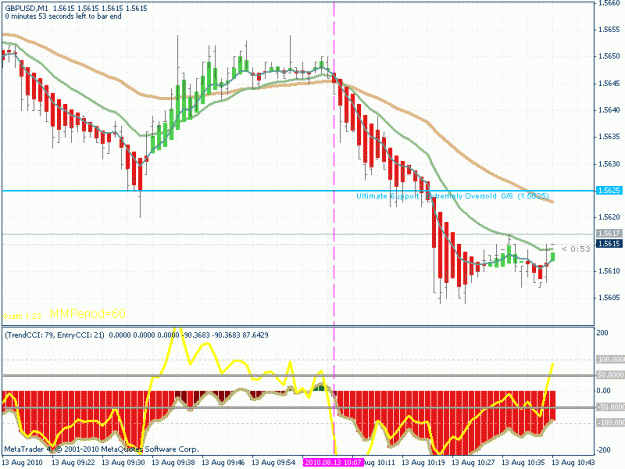The image size is (625, 469).
Task: Click the cyan-highlighted 1.5625 price tag
Action: point(609,190)
